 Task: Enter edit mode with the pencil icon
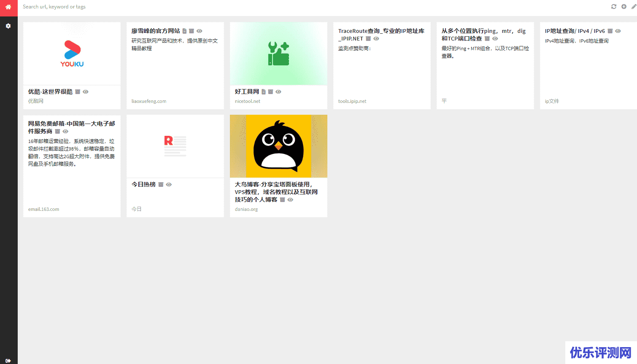(634, 6)
